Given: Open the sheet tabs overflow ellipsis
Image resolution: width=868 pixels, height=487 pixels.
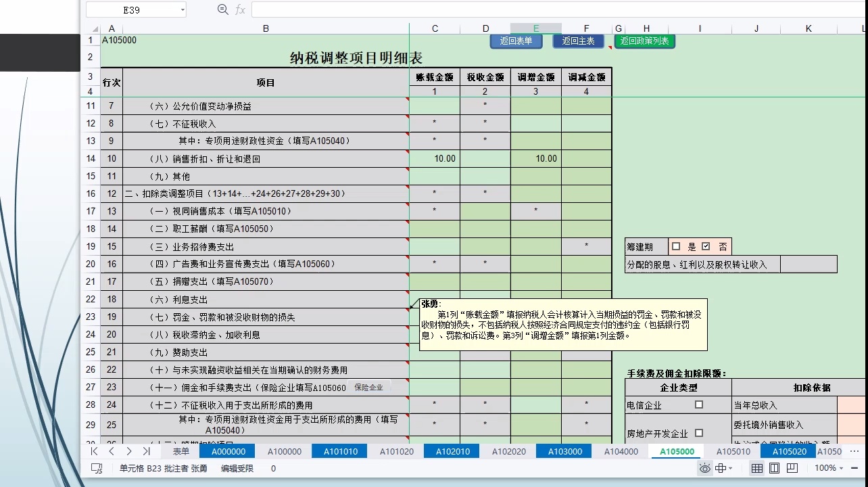Looking at the screenshot, I should pyautogui.click(x=854, y=451).
